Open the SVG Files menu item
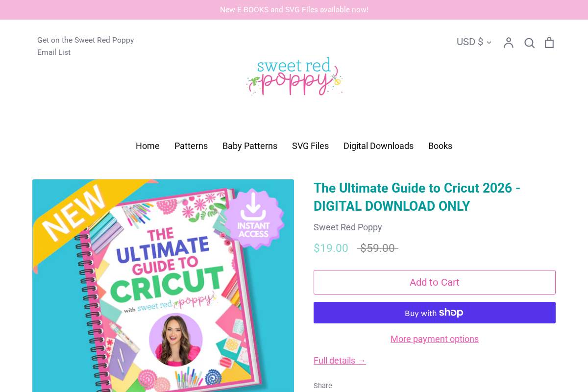The width and height of the screenshot is (588, 392). [x=310, y=146]
